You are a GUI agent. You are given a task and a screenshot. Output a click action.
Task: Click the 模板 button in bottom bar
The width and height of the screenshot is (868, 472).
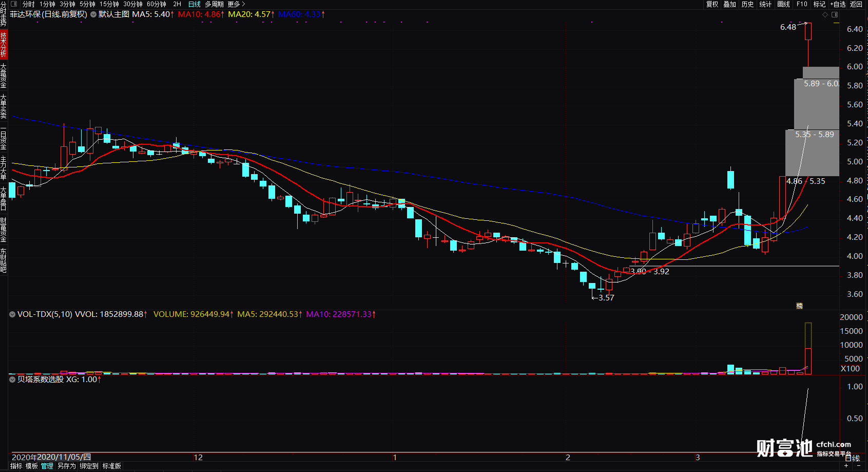tap(32, 466)
